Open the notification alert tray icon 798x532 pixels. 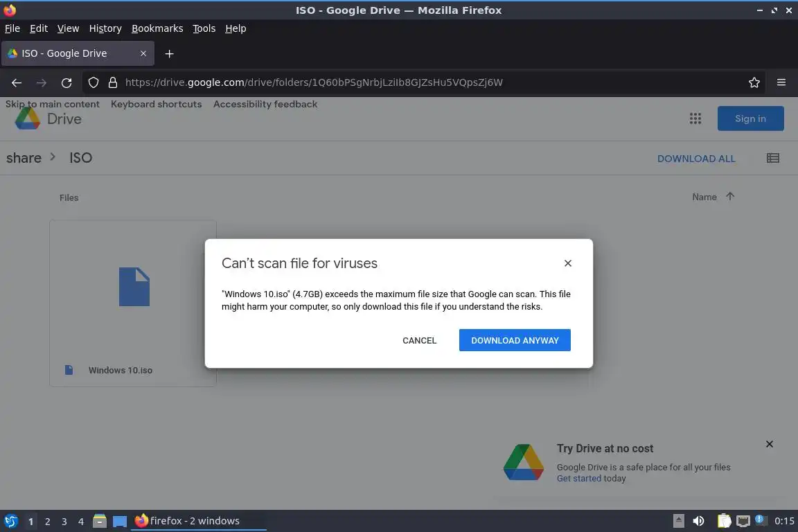[761, 520]
